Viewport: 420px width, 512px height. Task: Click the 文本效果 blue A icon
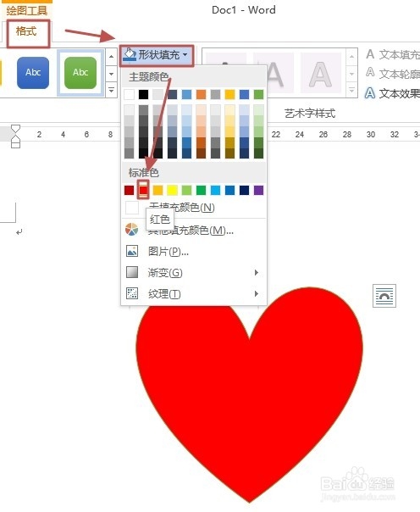click(x=370, y=93)
